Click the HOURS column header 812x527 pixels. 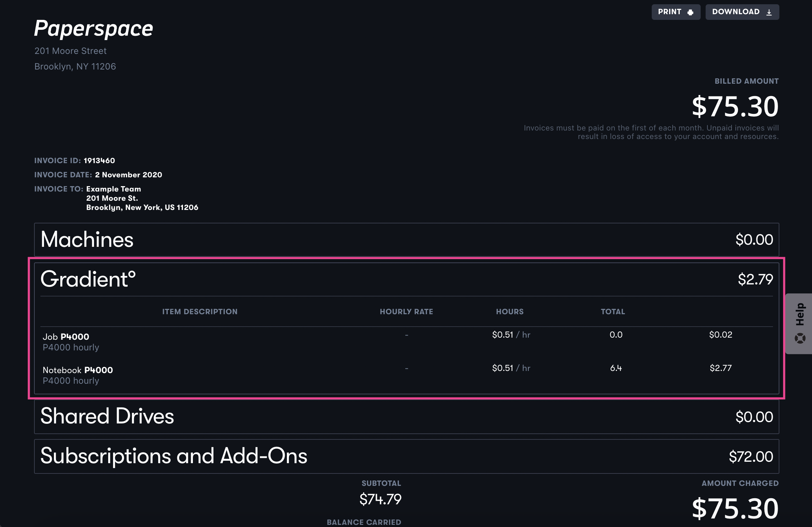coord(510,312)
